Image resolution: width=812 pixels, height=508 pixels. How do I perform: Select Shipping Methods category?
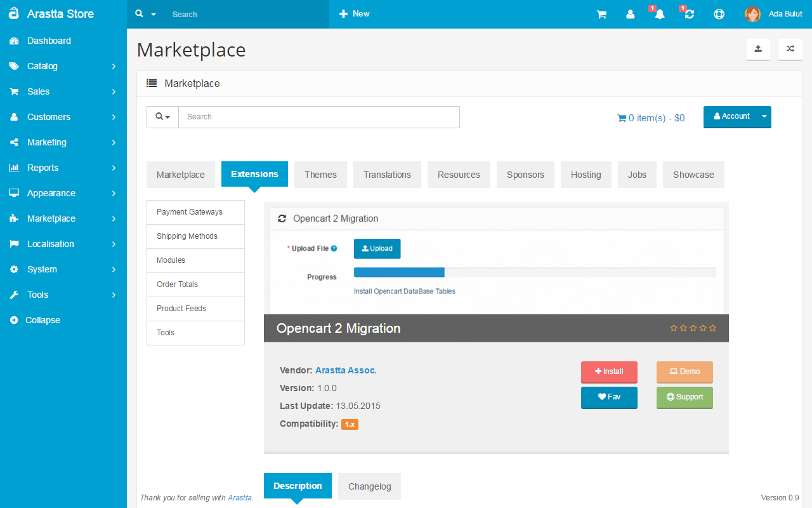pos(195,236)
